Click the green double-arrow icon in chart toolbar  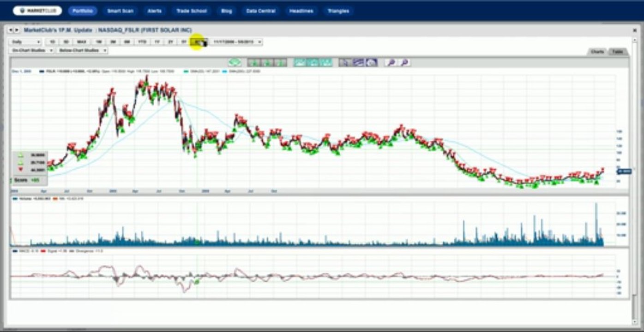coord(235,62)
